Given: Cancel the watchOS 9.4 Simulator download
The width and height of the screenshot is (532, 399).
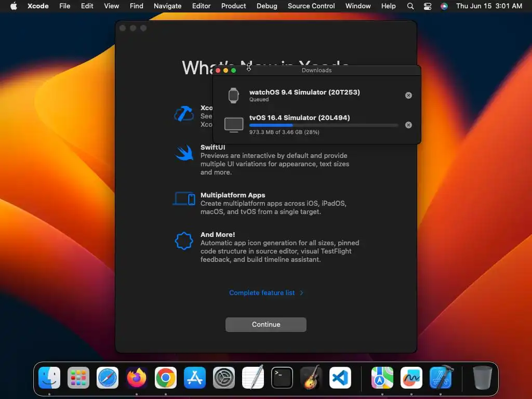Looking at the screenshot, I should [408, 96].
